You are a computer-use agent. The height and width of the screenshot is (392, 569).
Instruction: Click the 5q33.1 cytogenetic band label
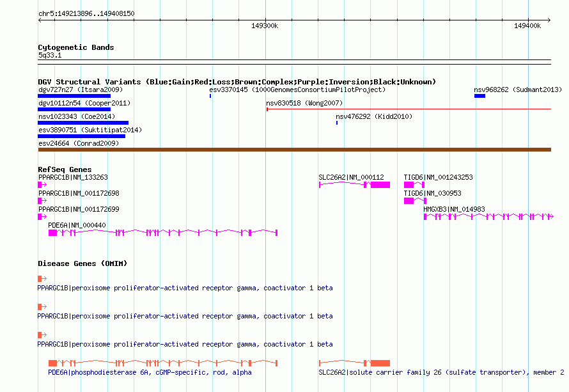point(50,55)
